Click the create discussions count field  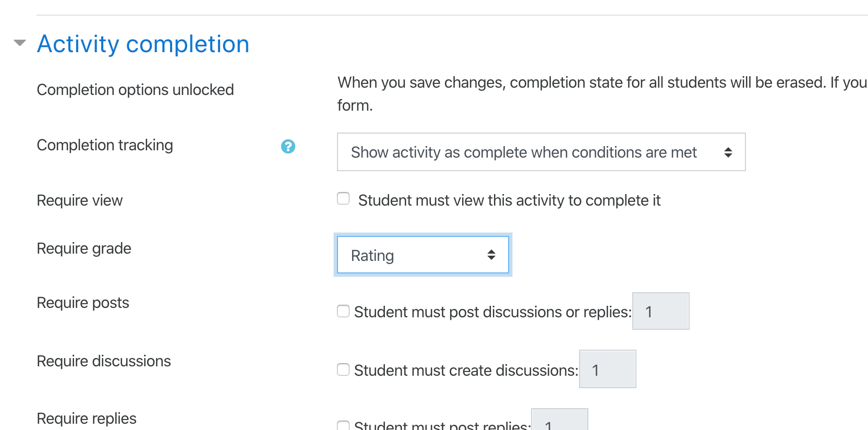608,369
